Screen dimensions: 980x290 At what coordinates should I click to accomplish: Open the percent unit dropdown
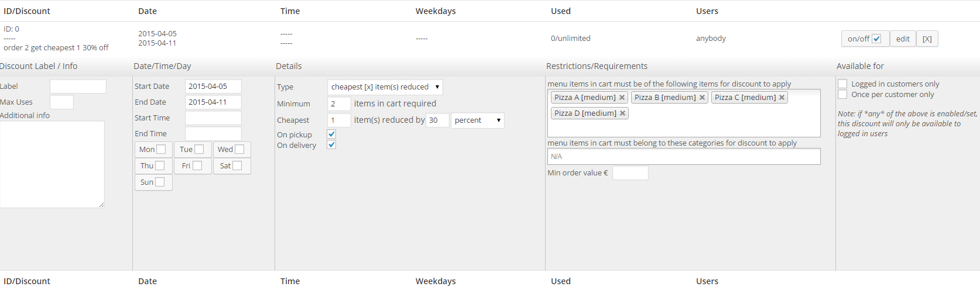tap(478, 120)
